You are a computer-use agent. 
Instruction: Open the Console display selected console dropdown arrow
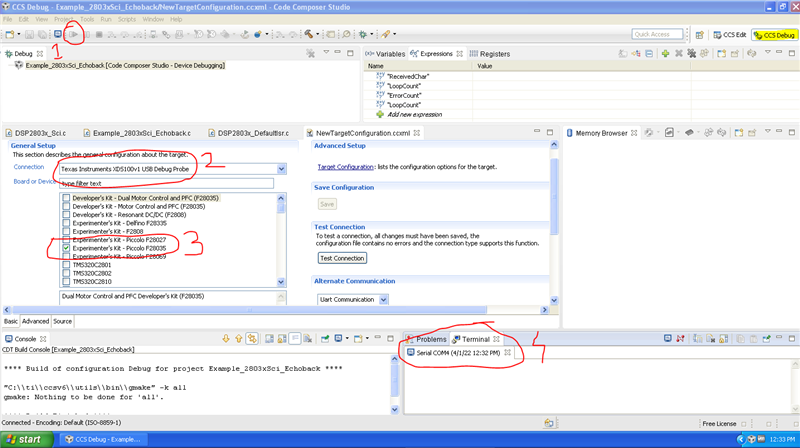[x=347, y=339]
